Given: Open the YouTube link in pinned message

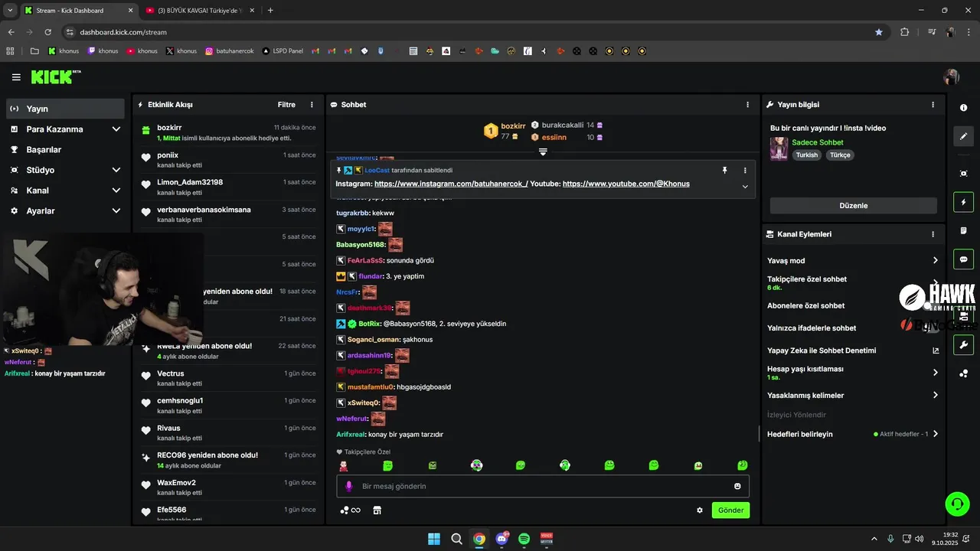Looking at the screenshot, I should pyautogui.click(x=626, y=184).
